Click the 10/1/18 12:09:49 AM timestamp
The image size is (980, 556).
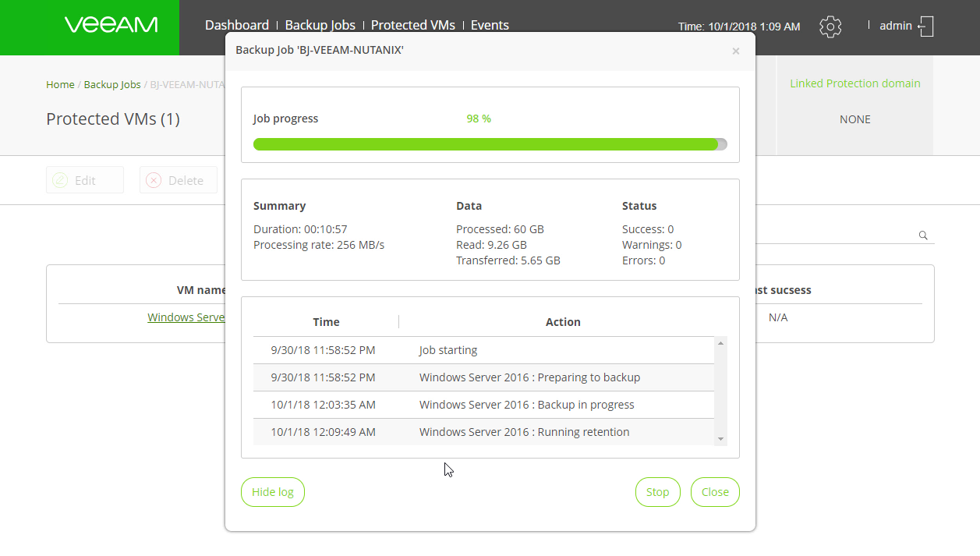[323, 432]
